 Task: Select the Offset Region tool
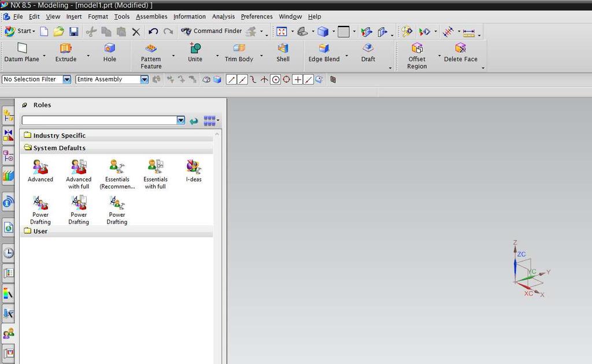coord(417,56)
